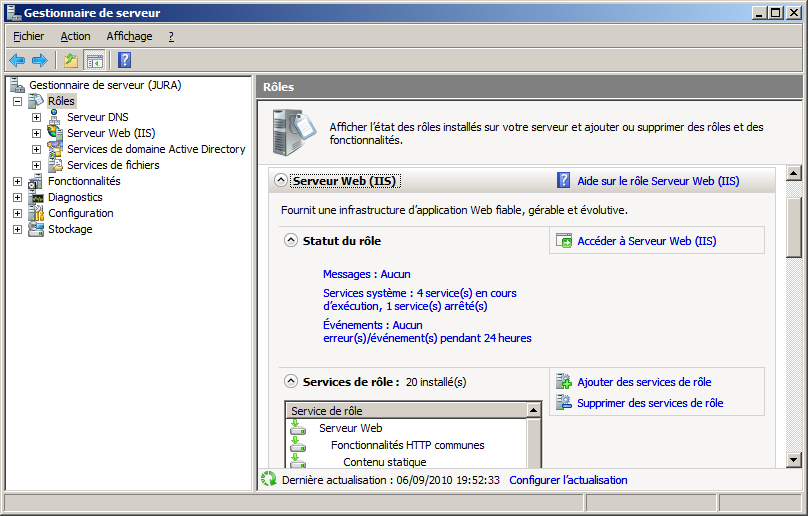The height and width of the screenshot is (516, 808).
Task: Open the Affichage menu
Action: [x=129, y=36]
